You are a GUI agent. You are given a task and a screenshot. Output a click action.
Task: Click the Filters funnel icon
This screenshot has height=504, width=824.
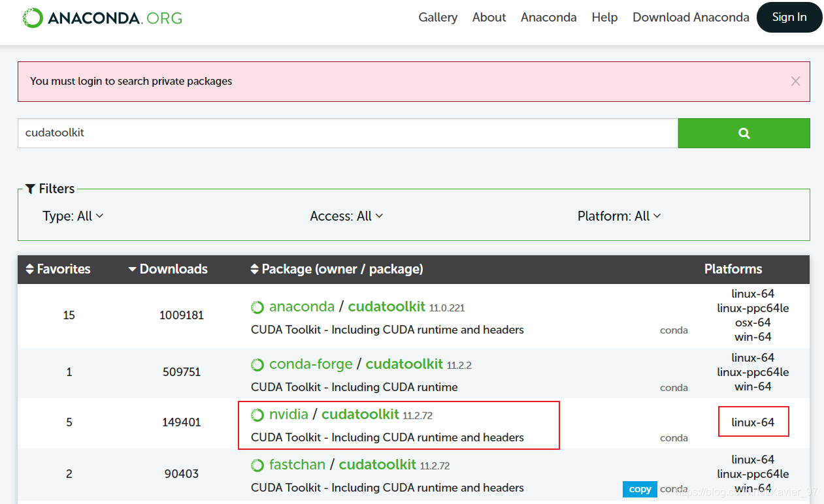pyautogui.click(x=30, y=189)
